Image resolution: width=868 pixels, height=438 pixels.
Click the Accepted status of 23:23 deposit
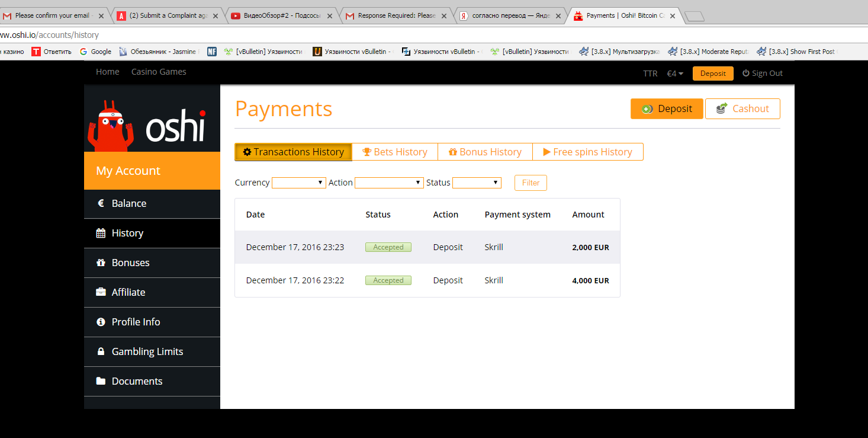click(388, 247)
